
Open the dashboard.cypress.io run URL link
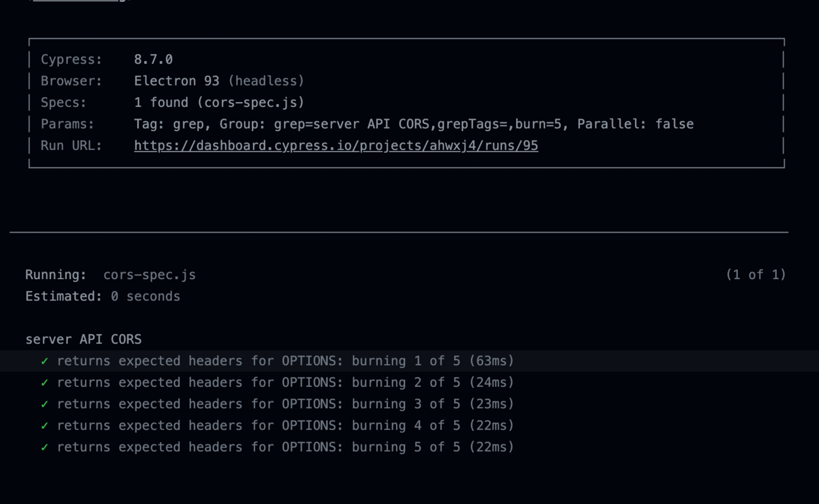pyautogui.click(x=336, y=146)
